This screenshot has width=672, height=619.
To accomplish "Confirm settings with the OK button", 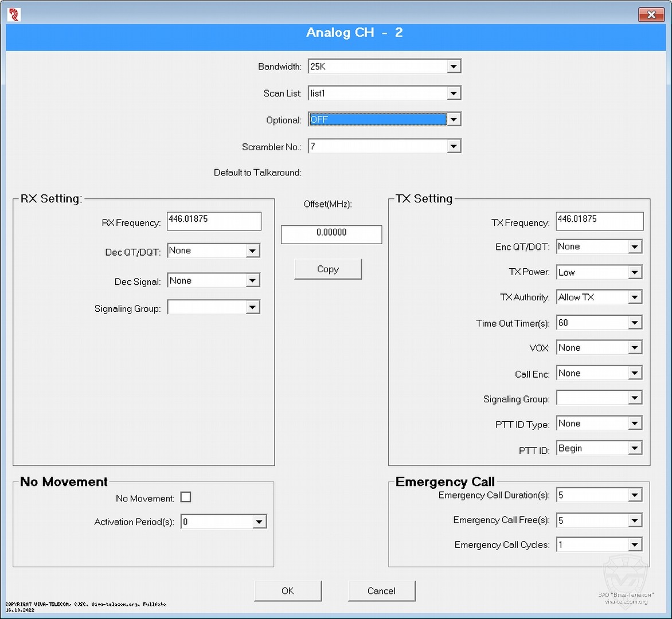I will [288, 591].
